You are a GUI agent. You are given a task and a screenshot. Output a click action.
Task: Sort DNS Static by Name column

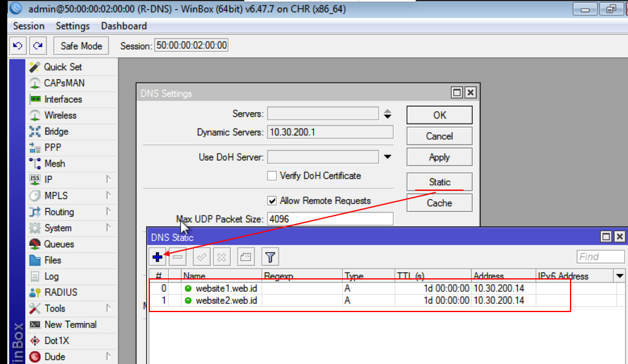tap(221, 276)
